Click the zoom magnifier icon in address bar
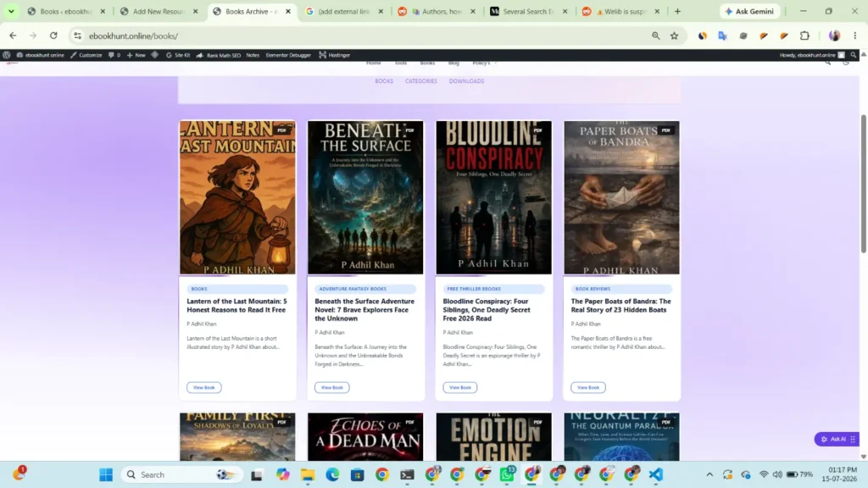868x488 pixels. (655, 36)
